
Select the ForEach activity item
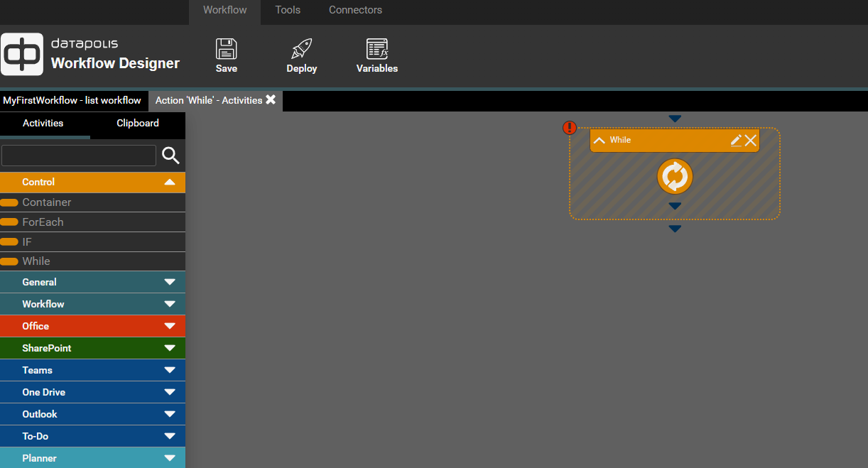click(43, 222)
